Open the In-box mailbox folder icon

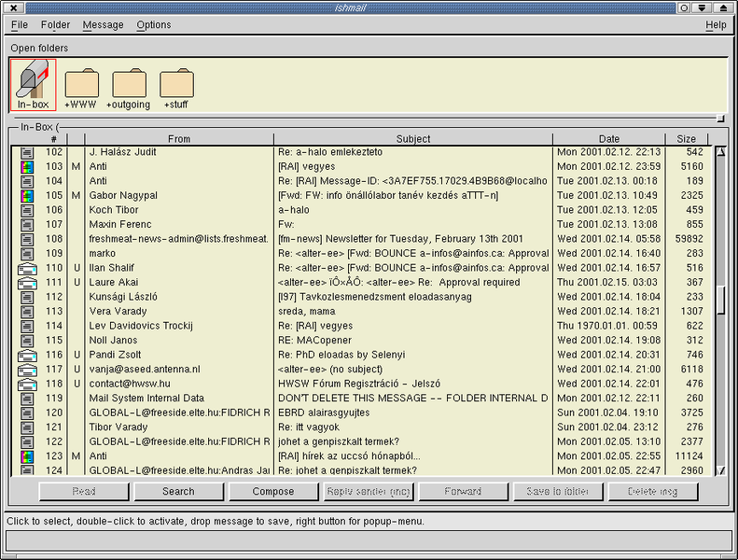coord(33,85)
